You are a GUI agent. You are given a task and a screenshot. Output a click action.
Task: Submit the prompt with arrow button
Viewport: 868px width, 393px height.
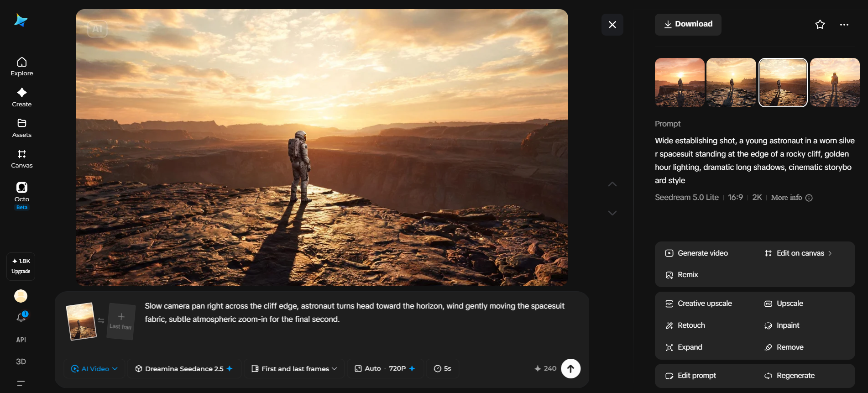(570, 369)
